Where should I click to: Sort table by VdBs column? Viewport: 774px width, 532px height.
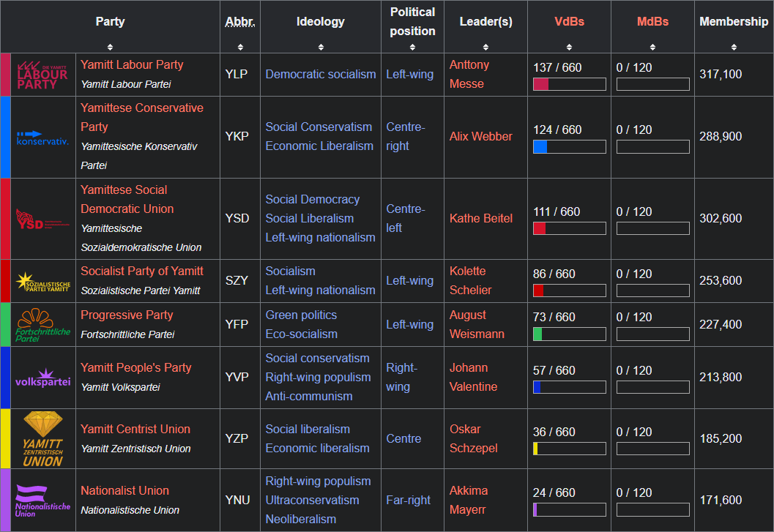click(569, 47)
